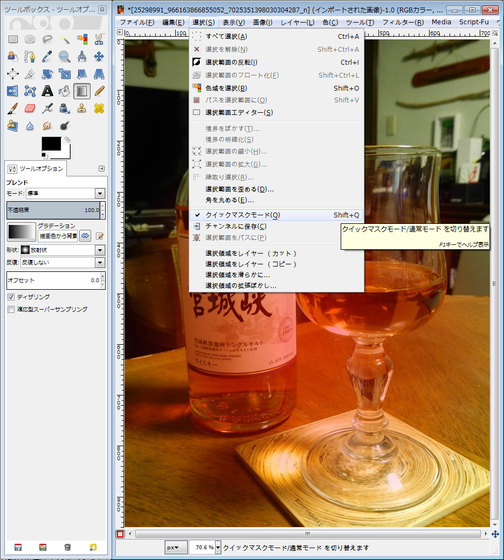Image resolution: width=504 pixels, height=560 pixels.
Task: Uncheck クイックマスクモード menu item
Action: click(x=276, y=215)
